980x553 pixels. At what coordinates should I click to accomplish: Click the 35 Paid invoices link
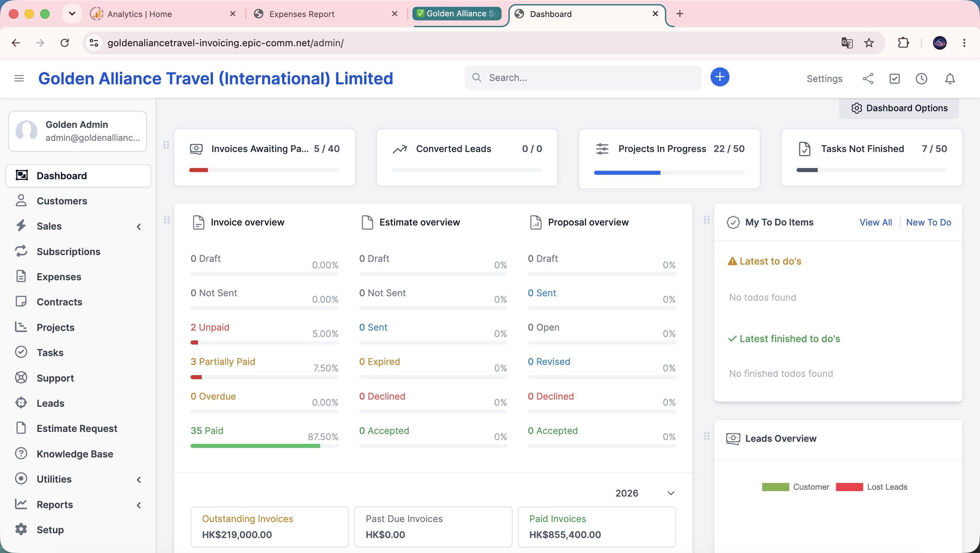click(x=207, y=430)
